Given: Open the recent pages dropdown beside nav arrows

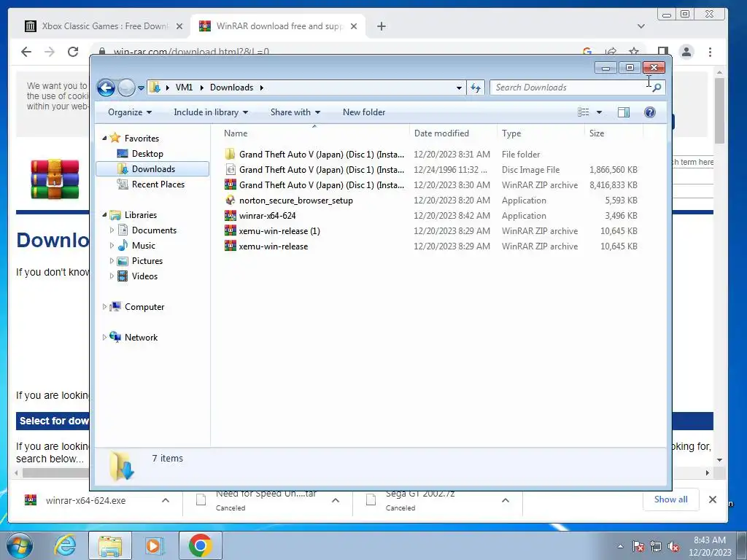Looking at the screenshot, I should point(141,88).
